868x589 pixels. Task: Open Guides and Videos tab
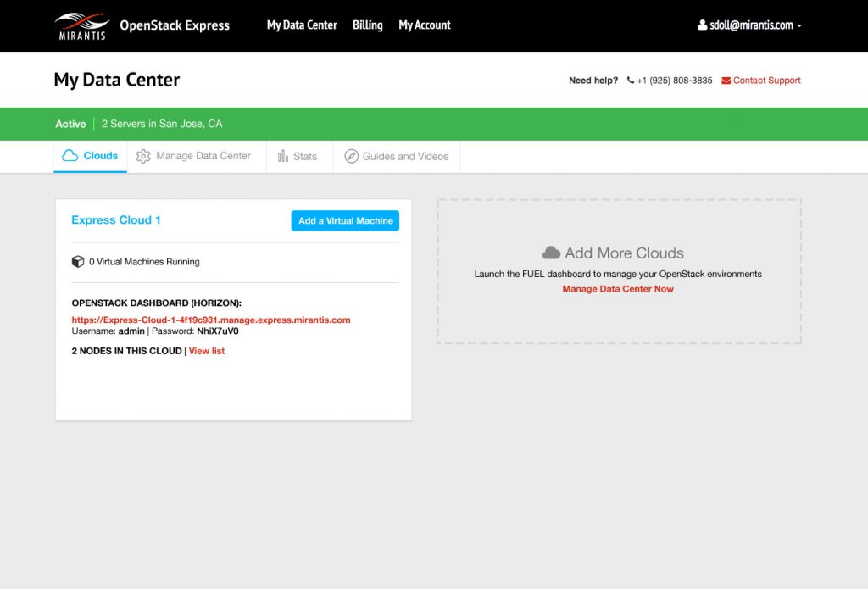397,156
